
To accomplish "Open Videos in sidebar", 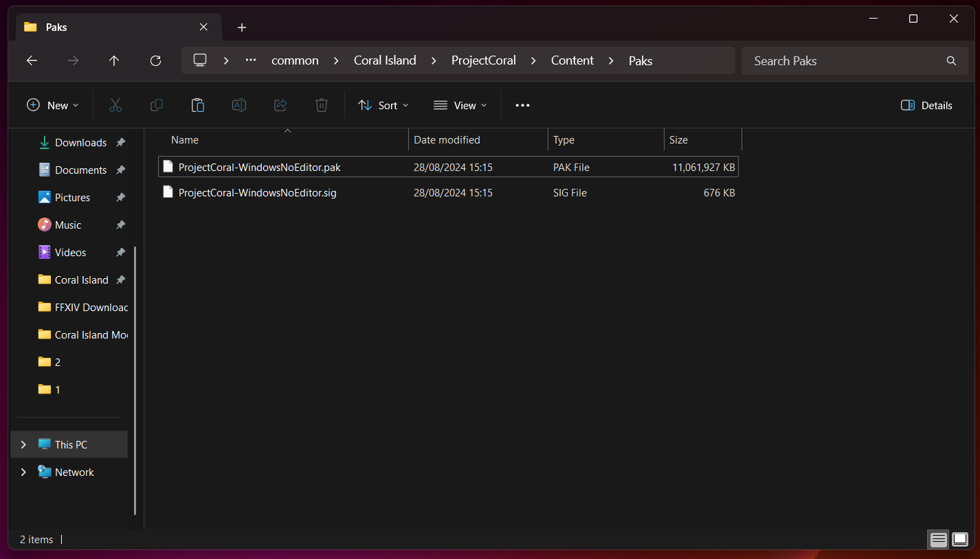I will [x=72, y=252].
